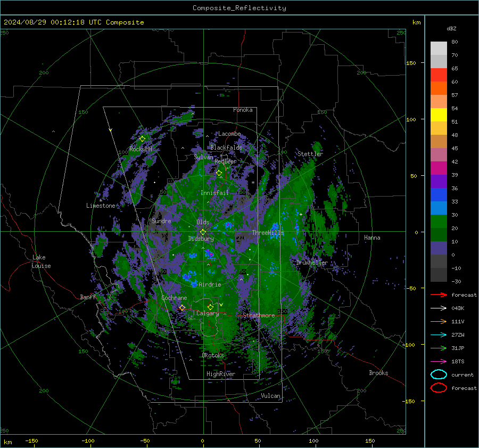Screen dimensions: 479x448
Task: Click the Innisfail city label
Action: pos(215,193)
